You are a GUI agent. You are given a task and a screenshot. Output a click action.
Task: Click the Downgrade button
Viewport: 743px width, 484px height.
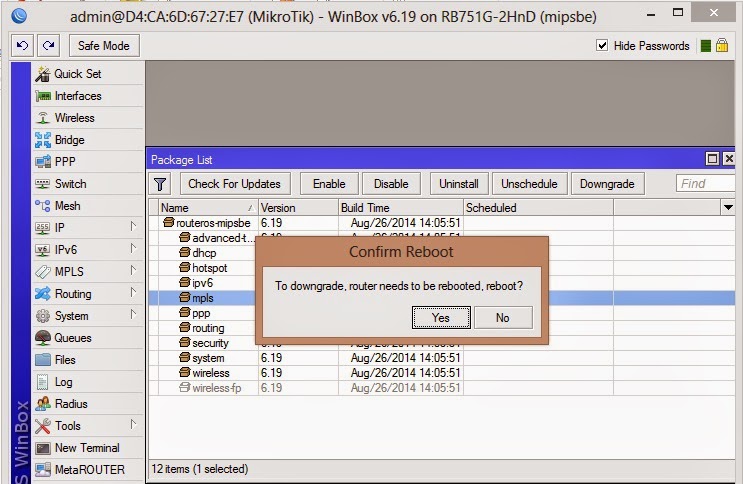coord(607,184)
